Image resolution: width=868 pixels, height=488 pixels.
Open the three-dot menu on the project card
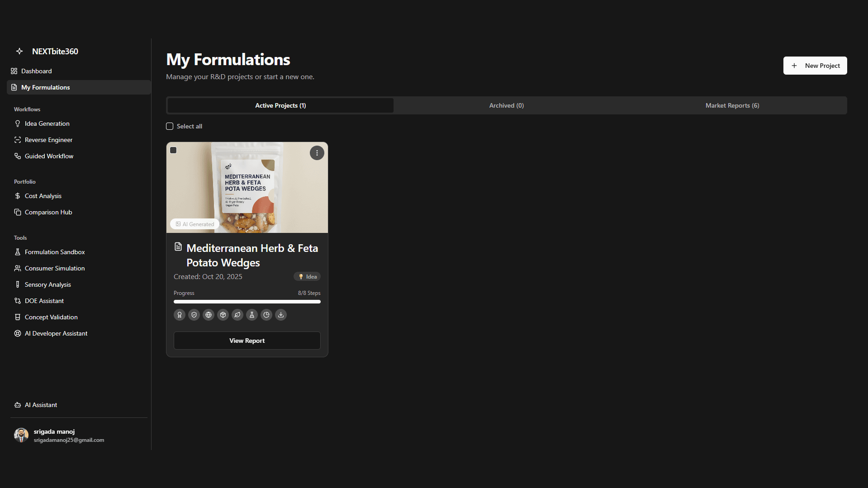(x=317, y=153)
